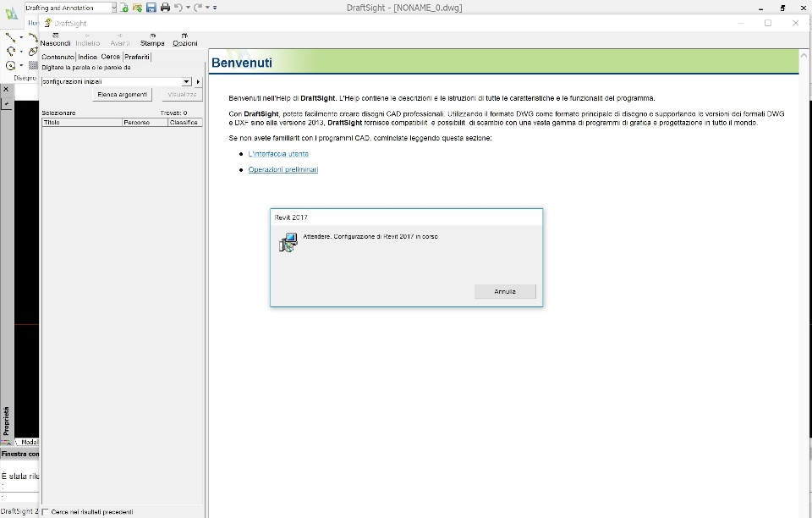Screen dimensions: 812x518
Task: Sort results by Titolo column
Action: (82, 122)
